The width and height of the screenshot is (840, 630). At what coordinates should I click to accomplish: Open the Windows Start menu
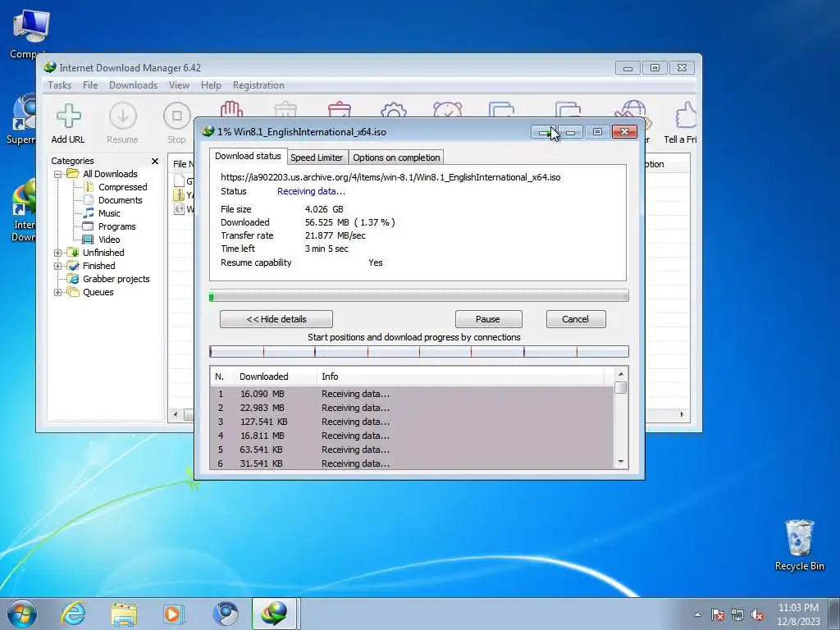tap(22, 614)
